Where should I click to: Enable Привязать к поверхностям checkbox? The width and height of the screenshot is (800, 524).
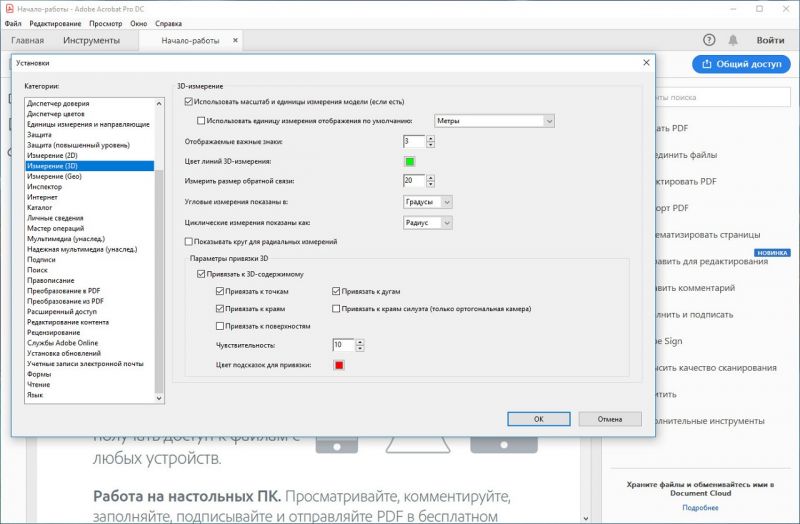pyautogui.click(x=220, y=326)
